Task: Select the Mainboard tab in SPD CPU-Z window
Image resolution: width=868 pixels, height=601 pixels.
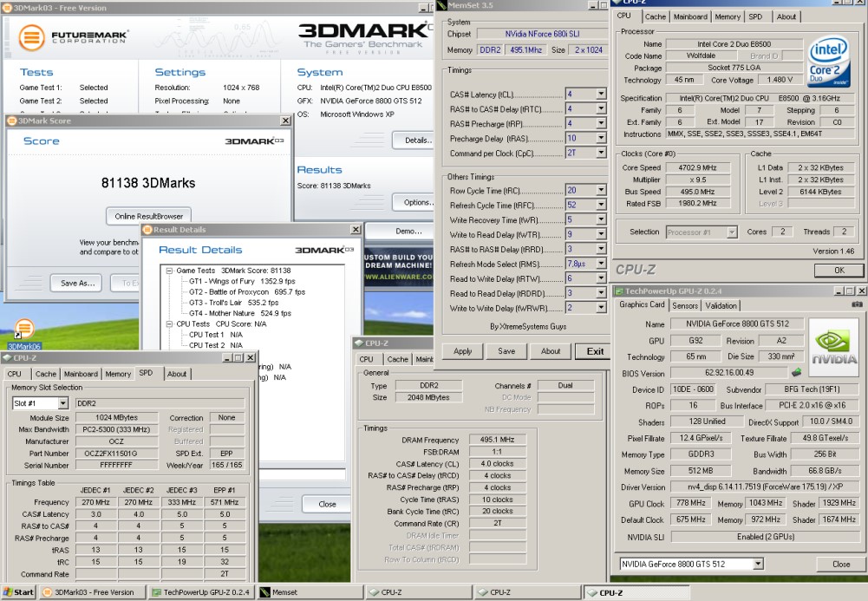Action: [81, 374]
